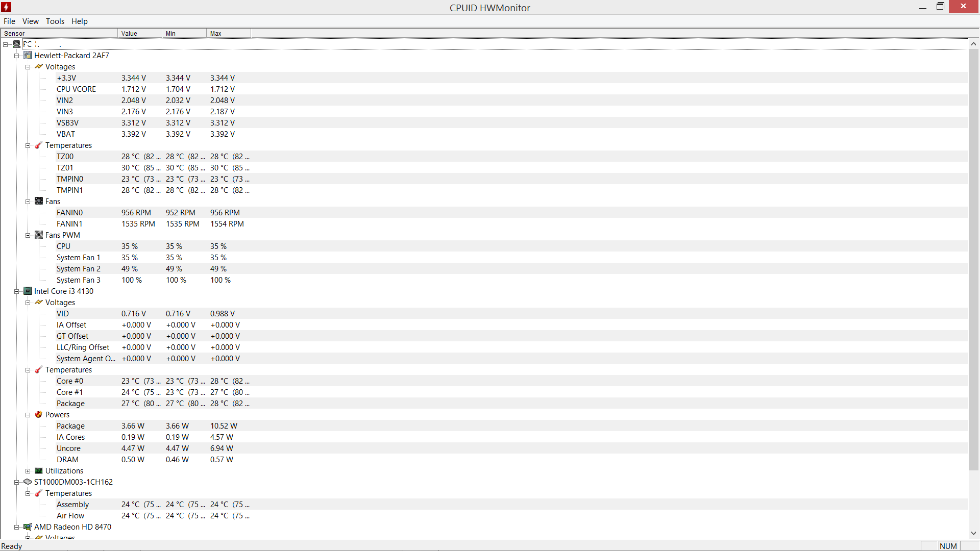Collapse the Hewlett-Packard Temperatures group
980x551 pixels.
[x=28, y=145]
